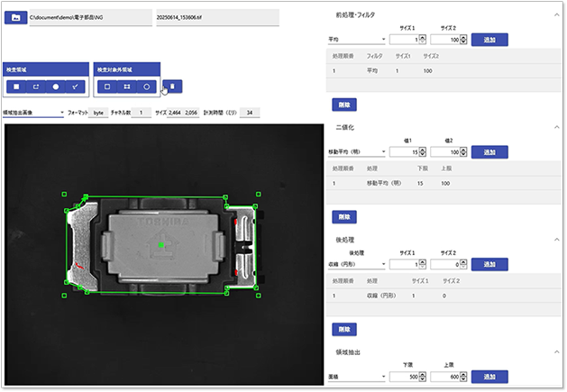Image resolution: width=567 pixels, height=392 pixels.
Task: Click 領域抽出 上限 stepper showing 600
Action: click(x=463, y=377)
